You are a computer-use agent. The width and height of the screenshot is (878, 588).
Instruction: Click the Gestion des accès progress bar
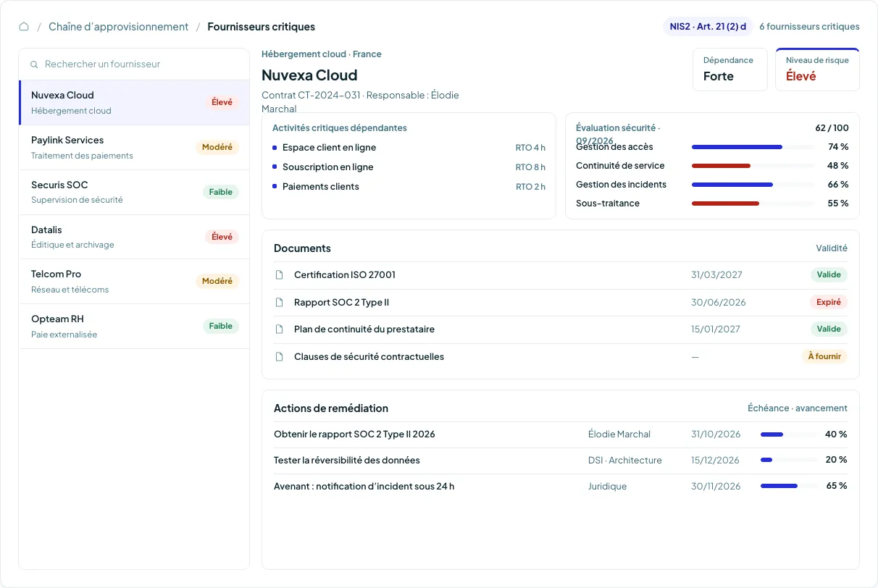coord(753,147)
